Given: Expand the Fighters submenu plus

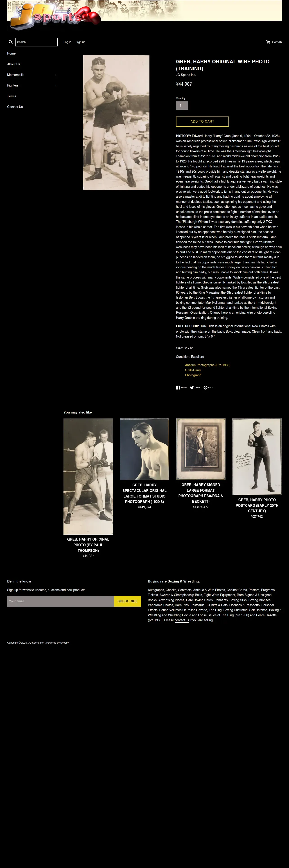Looking at the screenshot, I should click(x=56, y=86).
